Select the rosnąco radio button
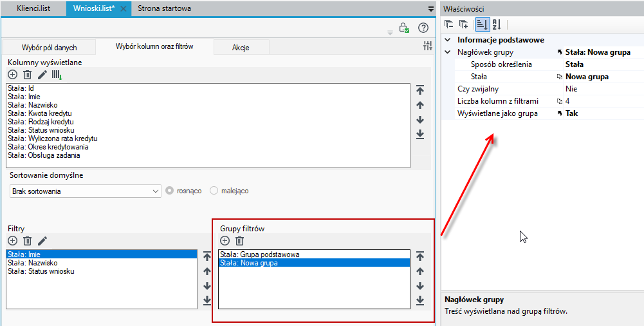The width and height of the screenshot is (644, 326). click(169, 191)
